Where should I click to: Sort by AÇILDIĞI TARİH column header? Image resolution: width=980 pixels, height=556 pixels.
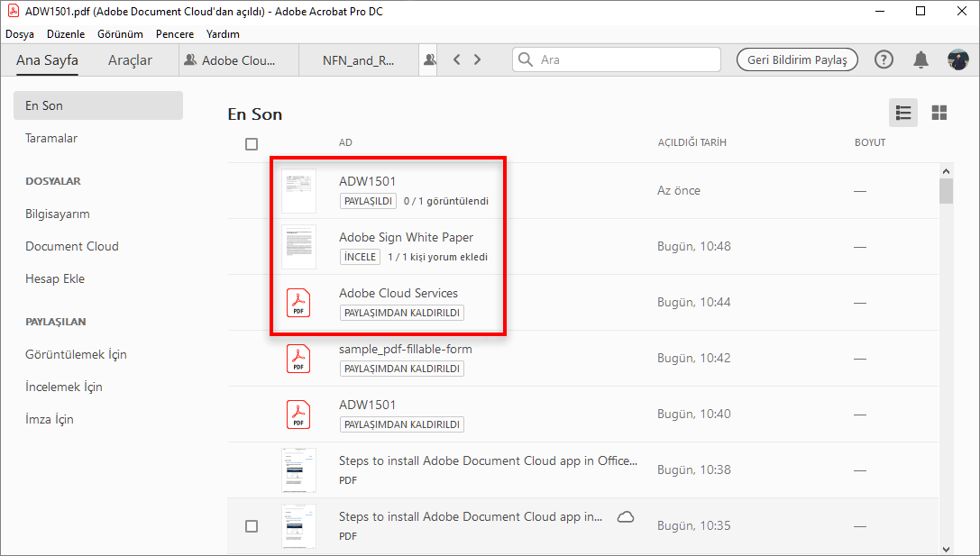[x=691, y=142]
